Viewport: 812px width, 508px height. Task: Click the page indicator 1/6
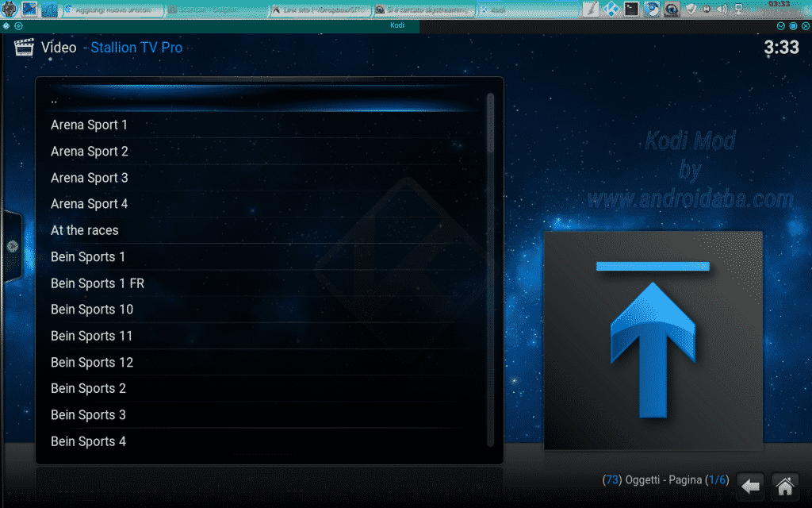pos(717,480)
